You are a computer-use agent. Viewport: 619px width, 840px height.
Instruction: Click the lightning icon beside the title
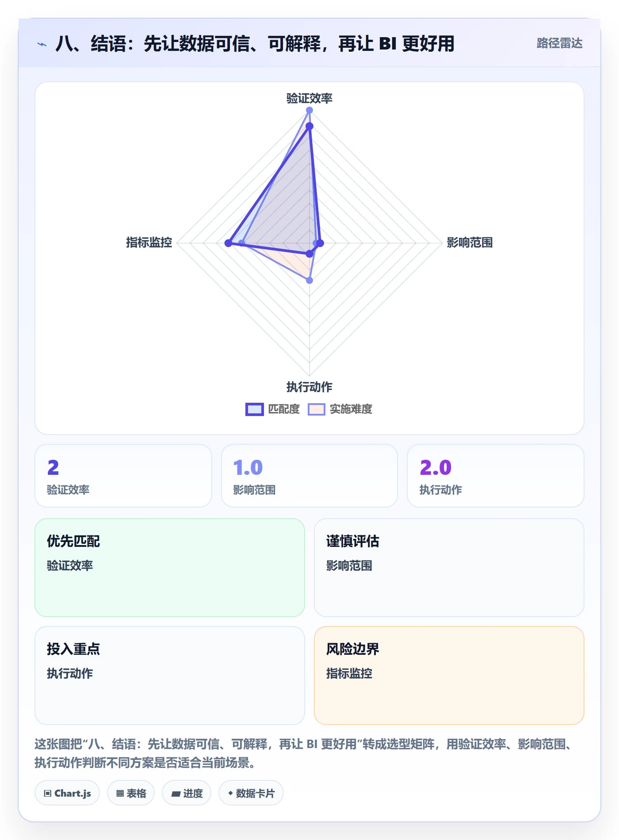pyautogui.click(x=42, y=44)
